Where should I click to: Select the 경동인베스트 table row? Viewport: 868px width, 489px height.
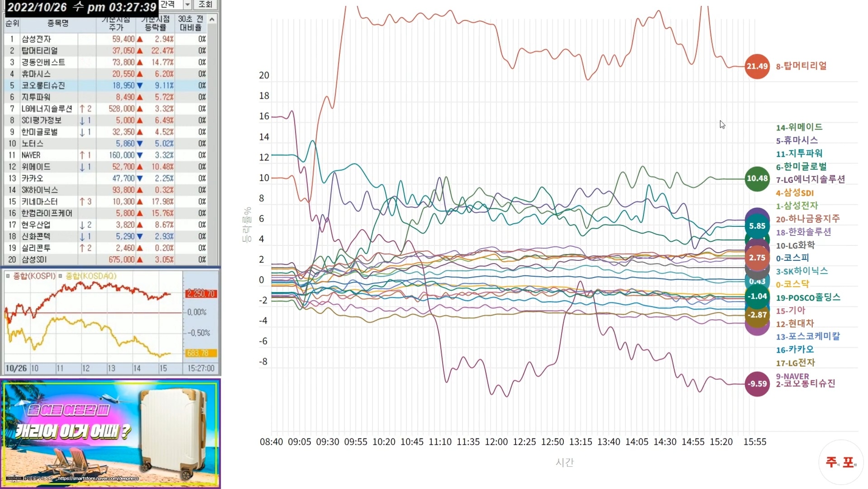point(105,62)
